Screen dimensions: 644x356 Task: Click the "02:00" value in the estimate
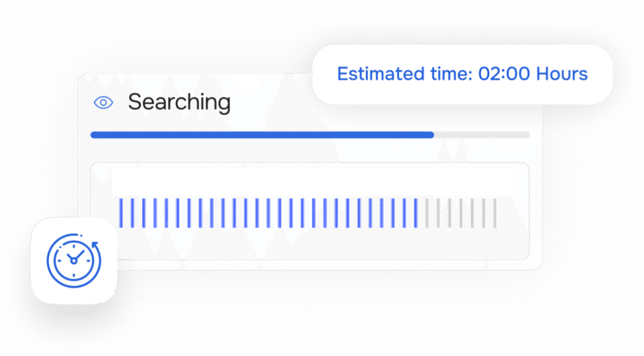(504, 74)
